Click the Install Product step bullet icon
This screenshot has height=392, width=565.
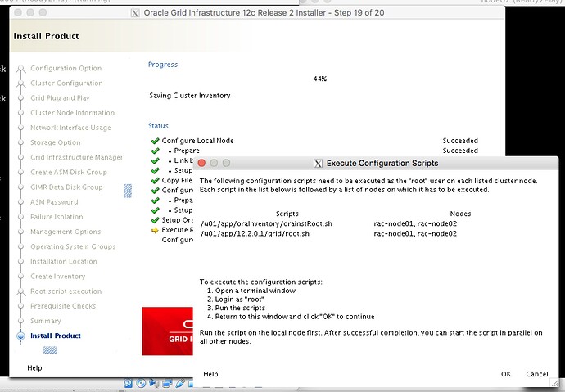tap(20, 336)
